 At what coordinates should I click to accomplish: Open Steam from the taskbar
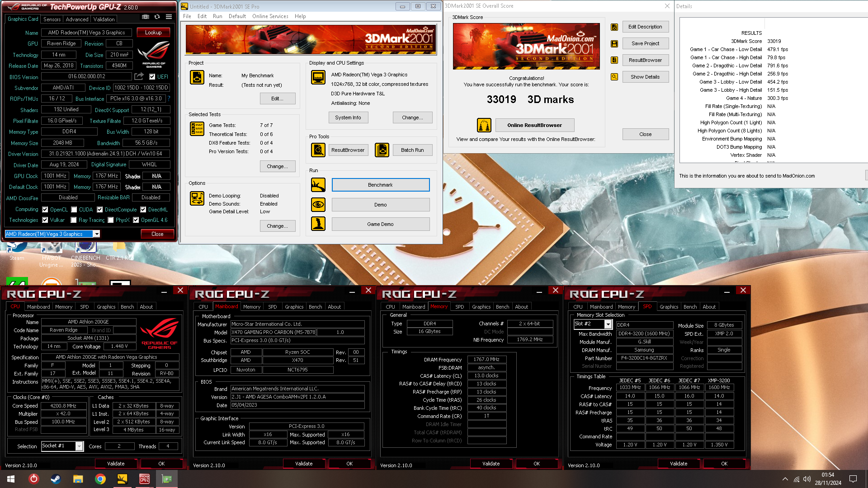tap(56, 479)
